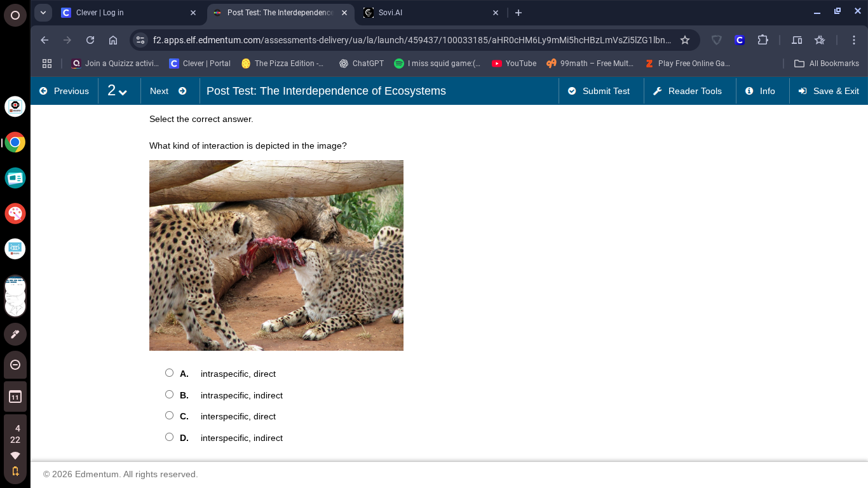This screenshot has height=488, width=868.
Task: Click the browser home icon
Action: (x=114, y=39)
